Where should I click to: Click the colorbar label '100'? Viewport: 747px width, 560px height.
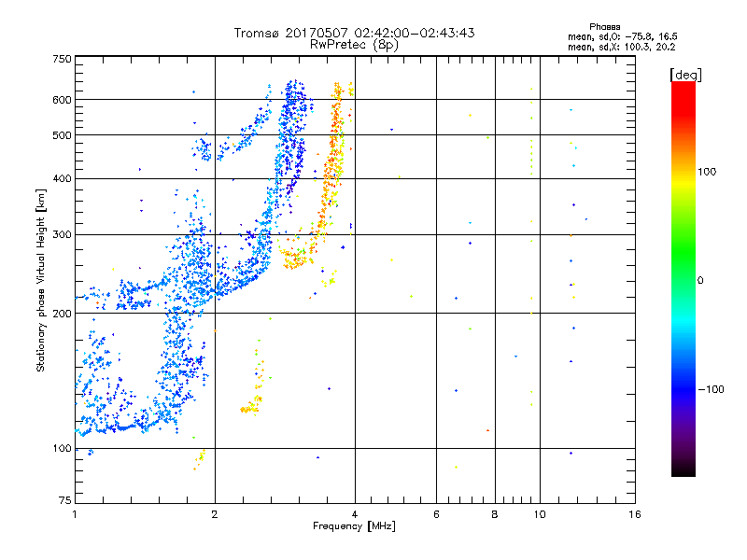[x=707, y=172]
